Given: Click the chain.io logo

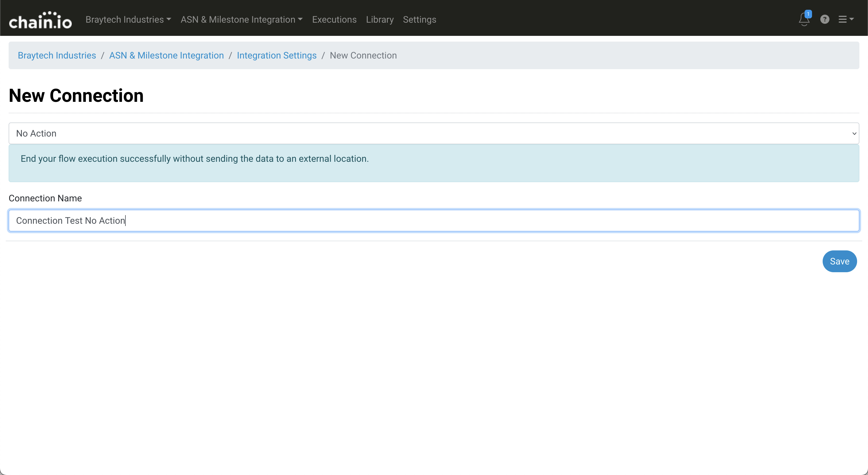Looking at the screenshot, I should pyautogui.click(x=40, y=20).
